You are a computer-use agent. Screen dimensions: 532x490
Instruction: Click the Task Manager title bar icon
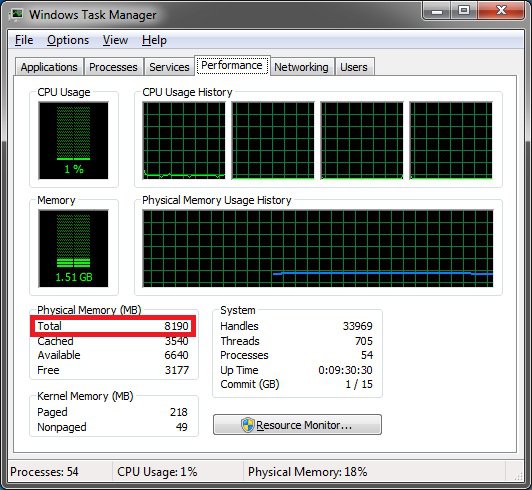17,15
